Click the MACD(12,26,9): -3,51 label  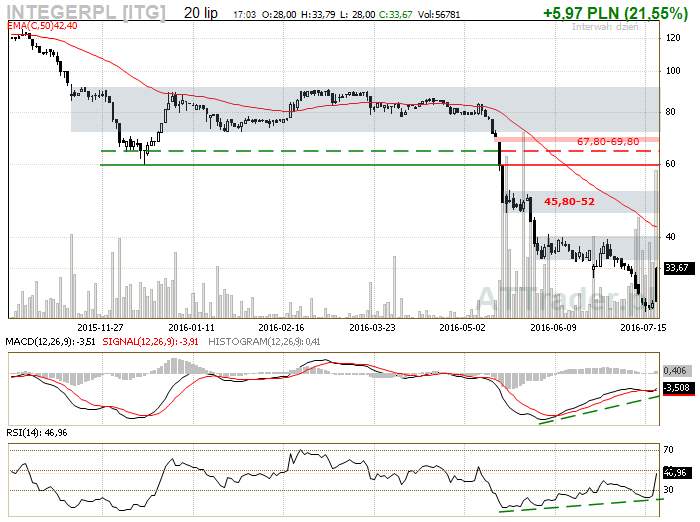pos(50,342)
